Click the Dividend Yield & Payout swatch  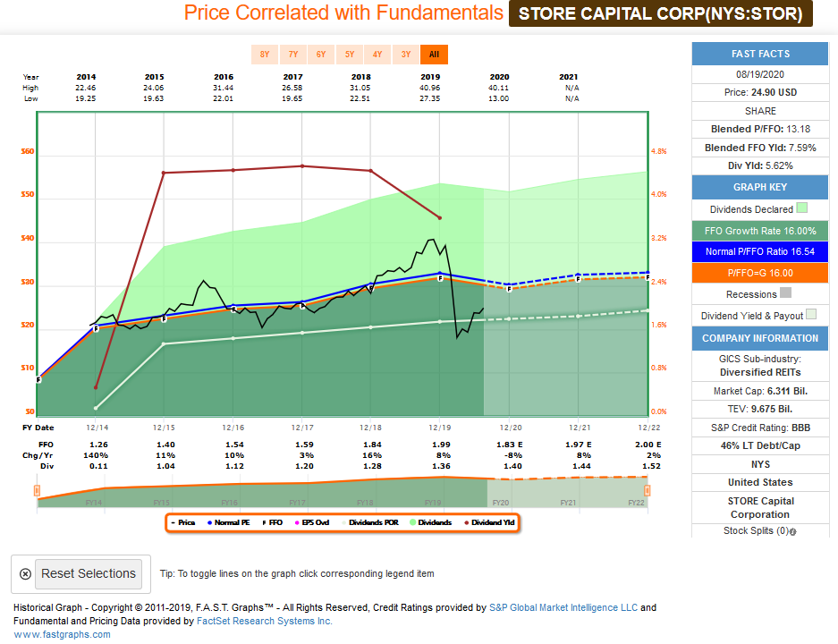[811, 314]
